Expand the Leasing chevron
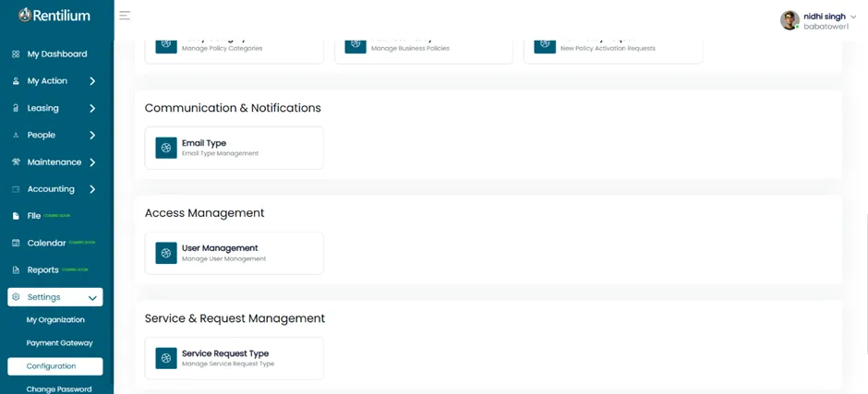The width and height of the screenshot is (868, 394). 92,109
